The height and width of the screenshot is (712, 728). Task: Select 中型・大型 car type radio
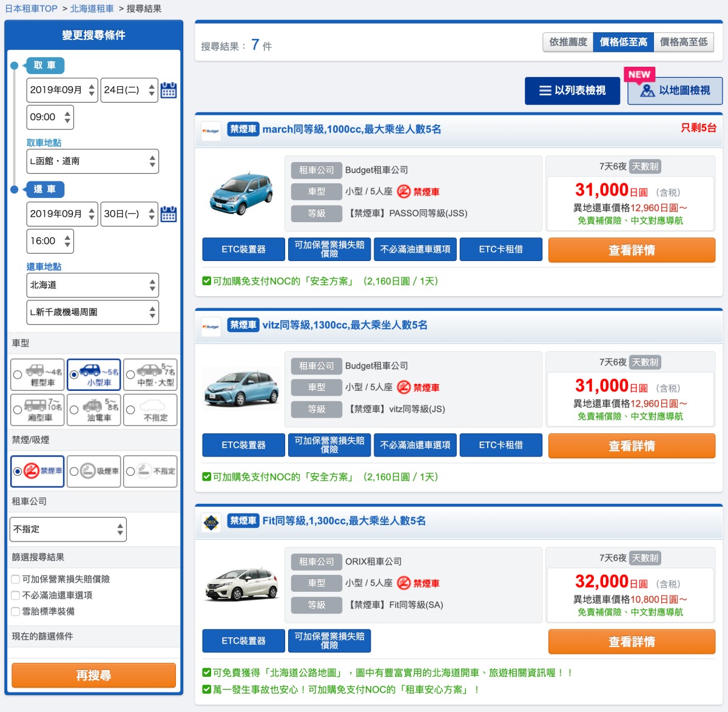[130, 375]
